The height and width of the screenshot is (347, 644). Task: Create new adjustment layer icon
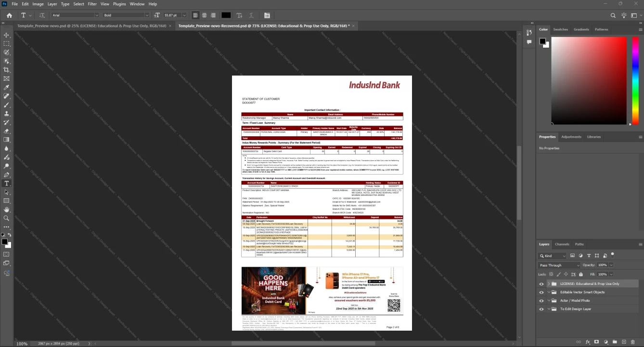(605, 342)
